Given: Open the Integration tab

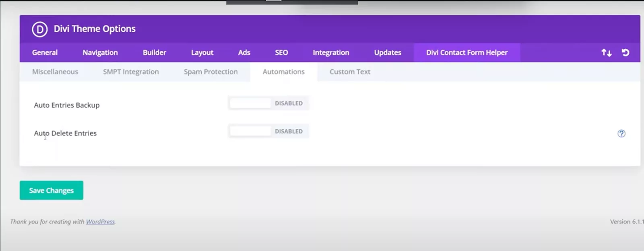Looking at the screenshot, I should (x=331, y=52).
